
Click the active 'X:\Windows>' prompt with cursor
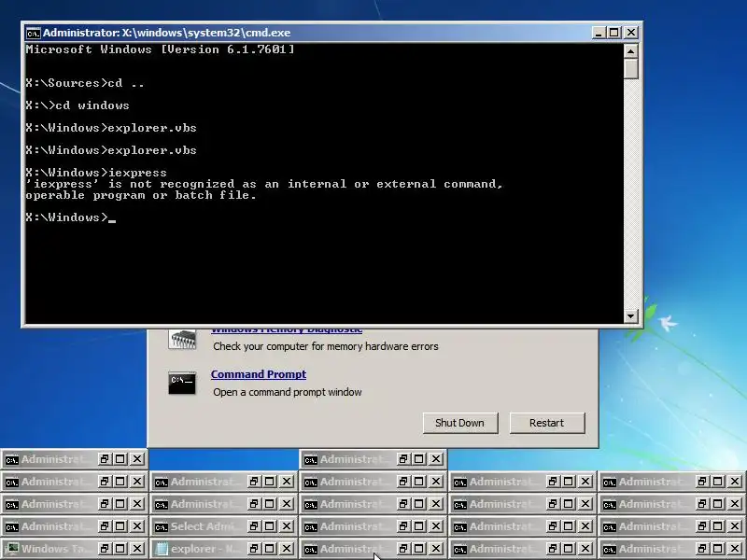(x=71, y=217)
